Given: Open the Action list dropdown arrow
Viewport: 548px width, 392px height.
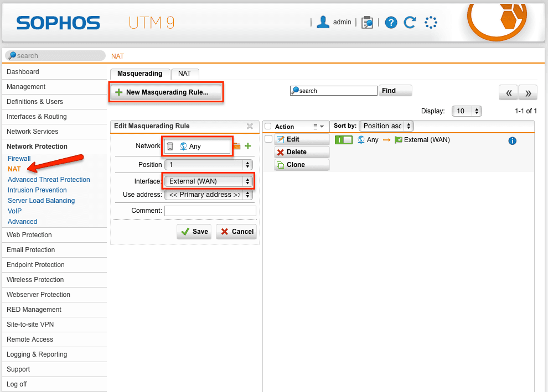Looking at the screenshot, I should click(x=318, y=127).
